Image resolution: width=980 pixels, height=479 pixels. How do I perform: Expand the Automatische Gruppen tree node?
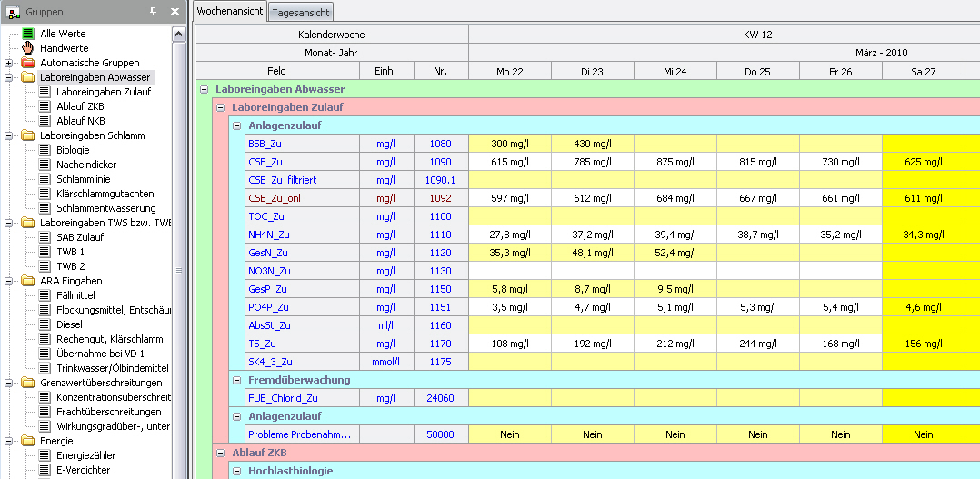pyautogui.click(x=8, y=63)
